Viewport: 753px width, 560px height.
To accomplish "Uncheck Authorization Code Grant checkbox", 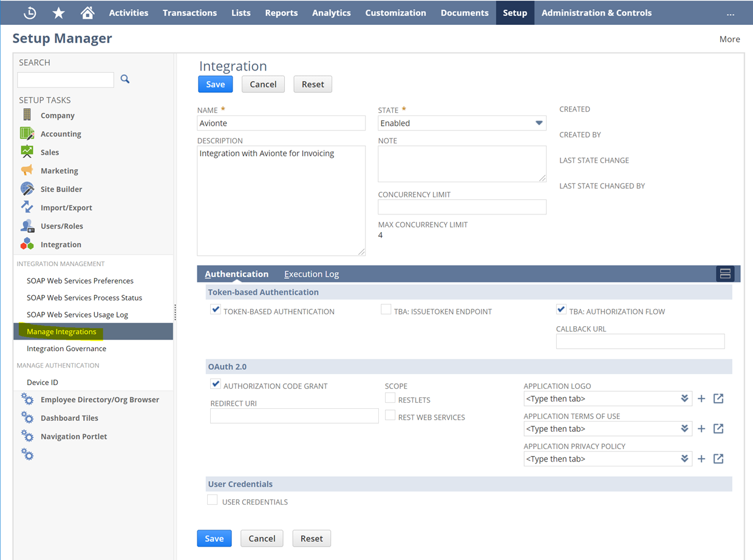I will 216,384.
